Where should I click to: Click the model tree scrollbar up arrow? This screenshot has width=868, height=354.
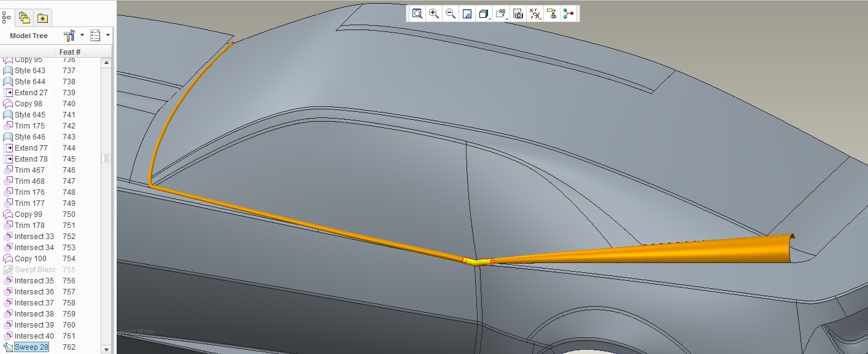[106, 63]
